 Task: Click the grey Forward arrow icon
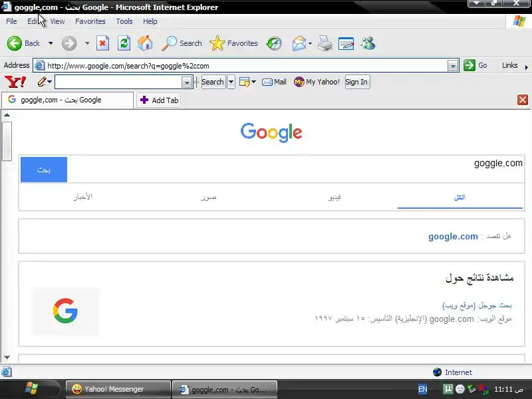click(69, 43)
